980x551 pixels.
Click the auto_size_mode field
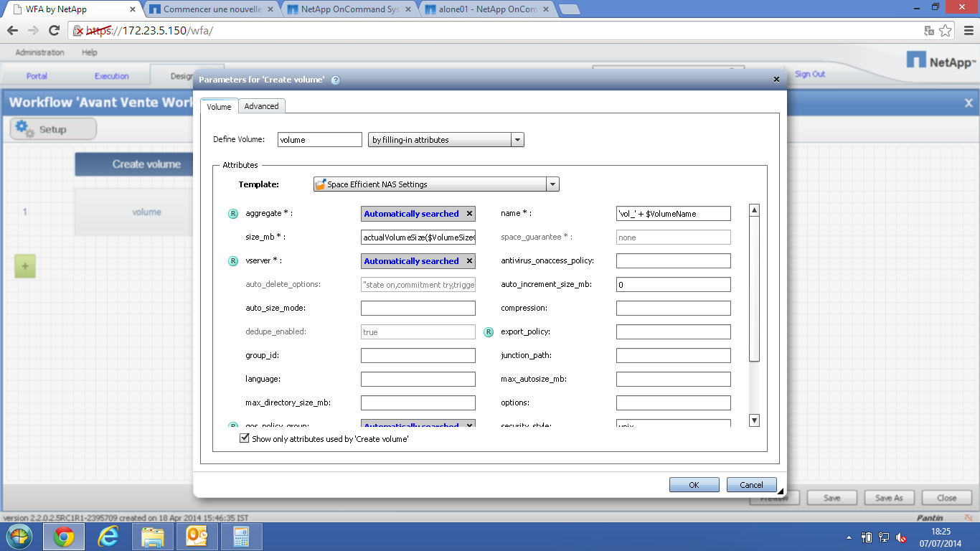tap(418, 309)
